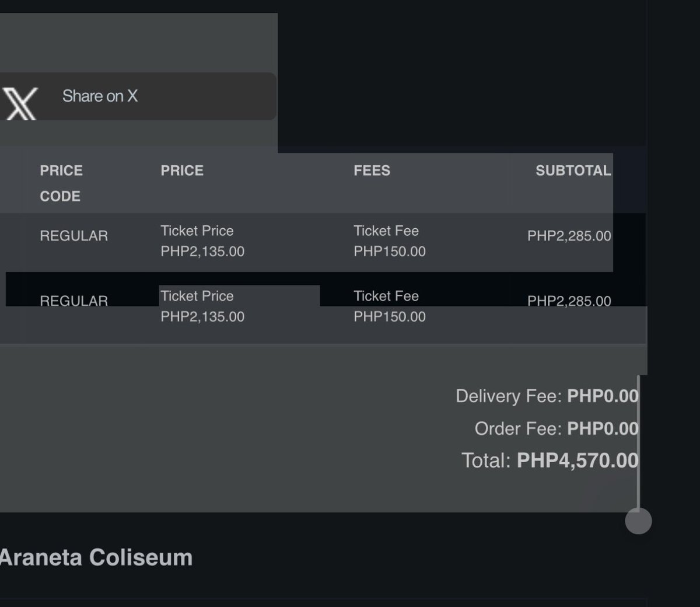Click the second row Ticket Fee PHP150.00
Image resolution: width=700 pixels, height=607 pixels.
click(390, 306)
